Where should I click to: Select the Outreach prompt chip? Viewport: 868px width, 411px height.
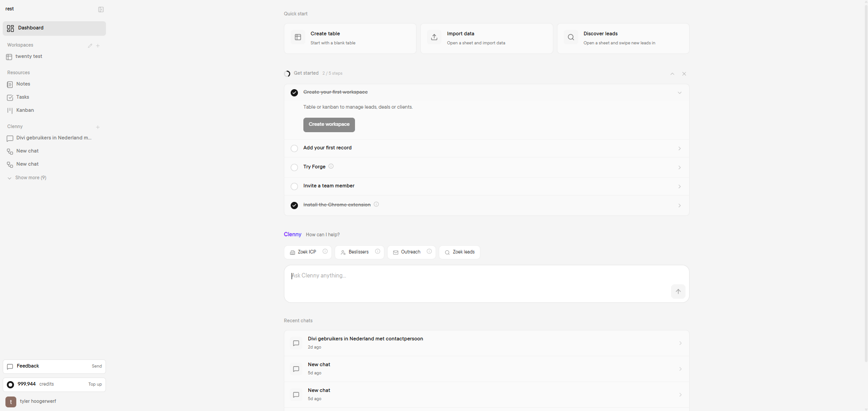click(x=411, y=252)
